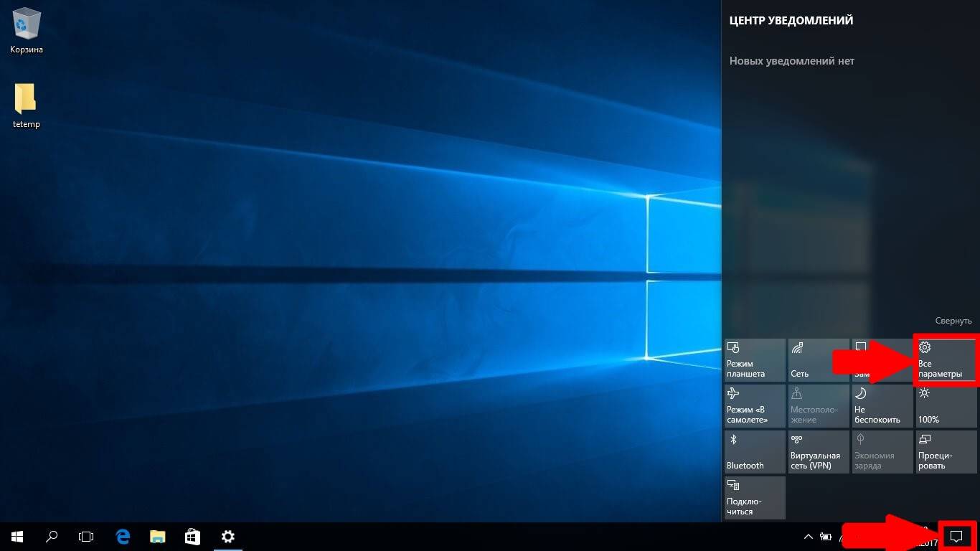The height and width of the screenshot is (551, 980).
Task: Open Task View from the taskbar
Action: click(86, 536)
